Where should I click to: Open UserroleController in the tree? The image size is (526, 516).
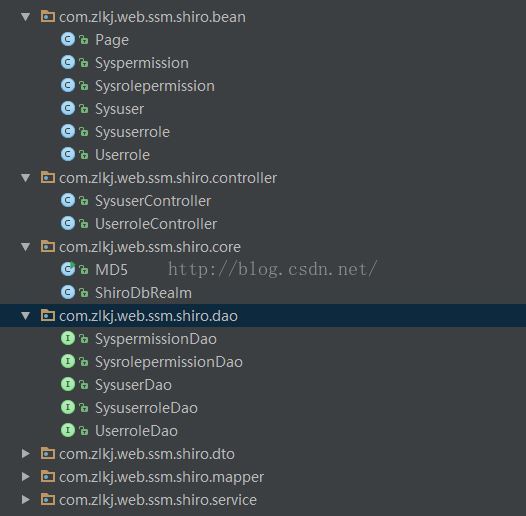[156, 224]
